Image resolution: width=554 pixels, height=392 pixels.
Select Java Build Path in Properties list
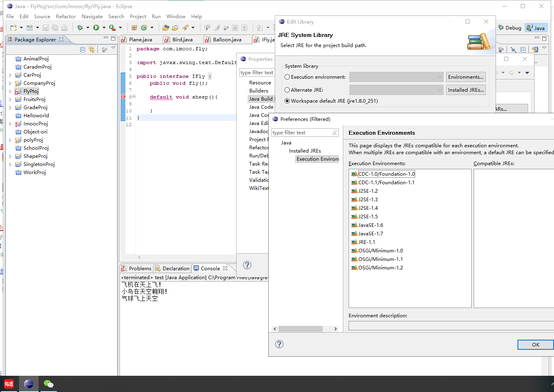pos(261,99)
